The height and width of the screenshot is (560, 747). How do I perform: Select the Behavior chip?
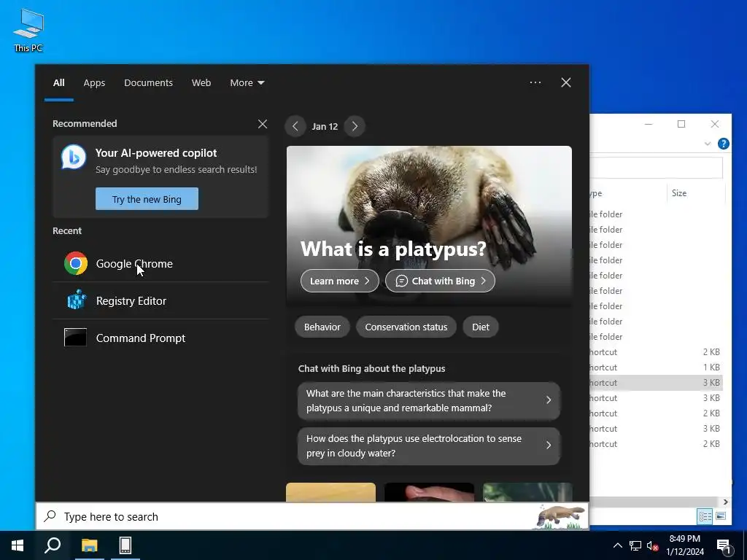tap(322, 327)
